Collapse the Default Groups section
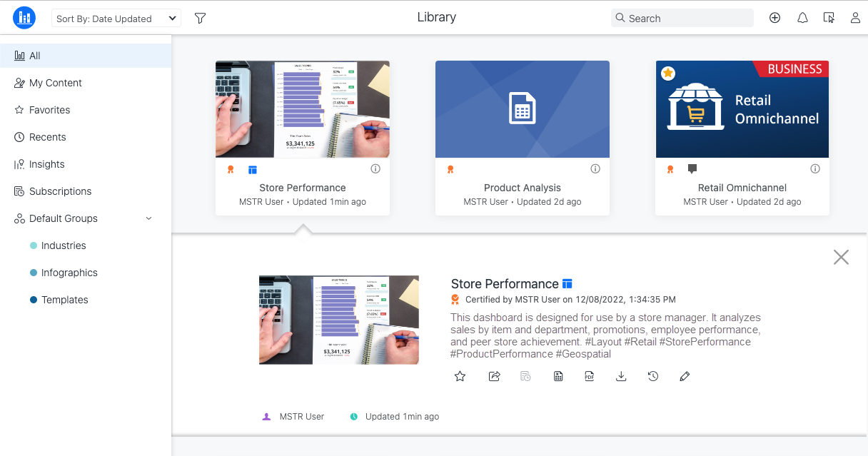Image resolution: width=868 pixels, height=456 pixels. [148, 218]
